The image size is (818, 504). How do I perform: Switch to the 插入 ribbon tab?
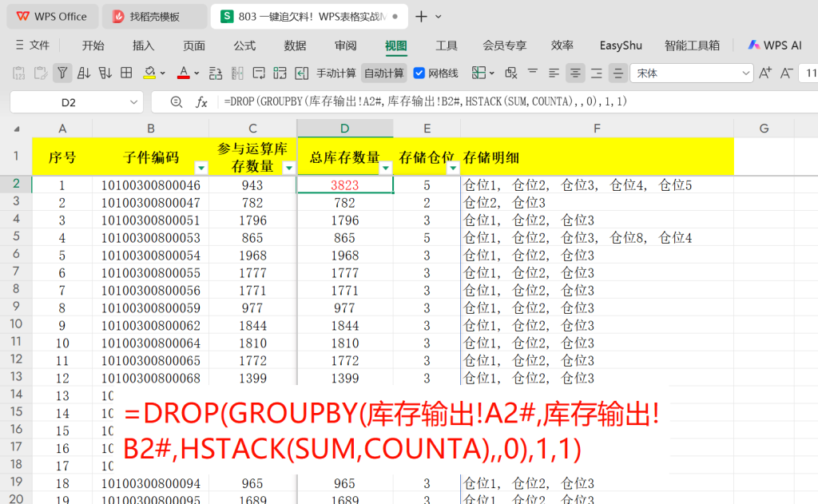[x=144, y=46]
